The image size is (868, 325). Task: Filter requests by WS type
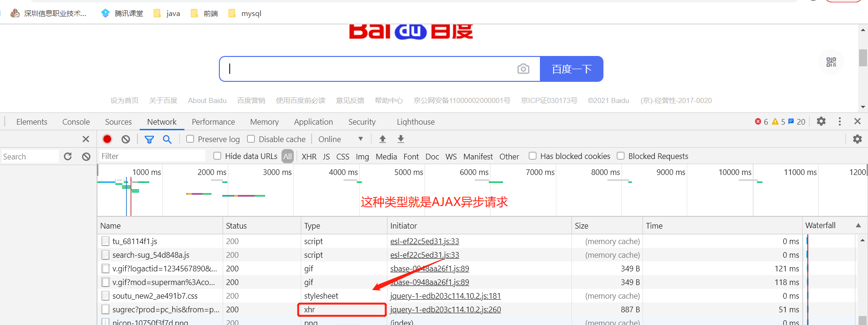click(451, 157)
